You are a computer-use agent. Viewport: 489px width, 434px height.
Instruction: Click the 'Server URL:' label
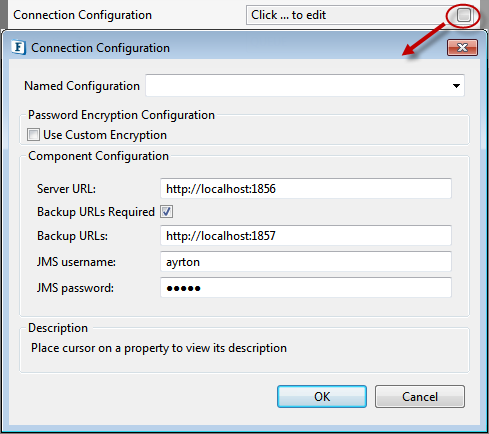[x=66, y=189]
